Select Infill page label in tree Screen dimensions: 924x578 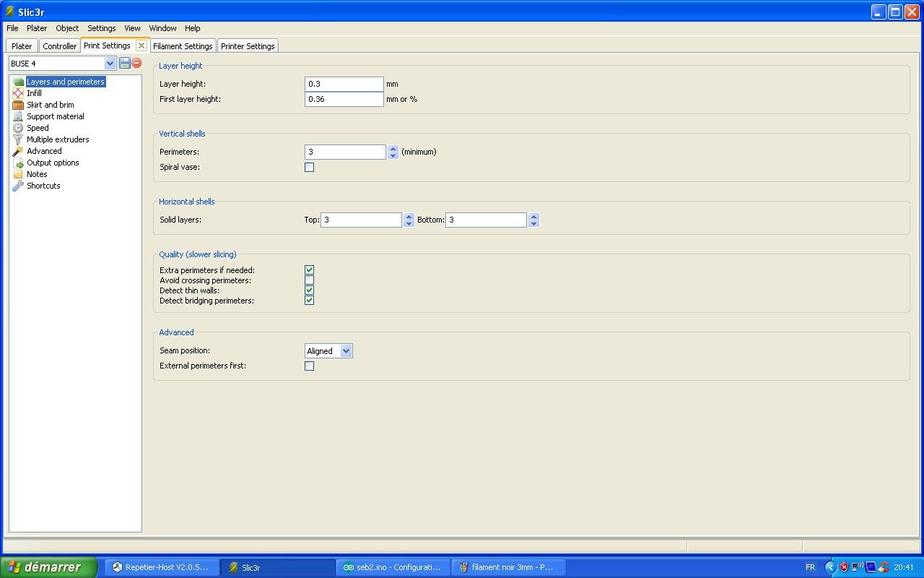tap(34, 93)
